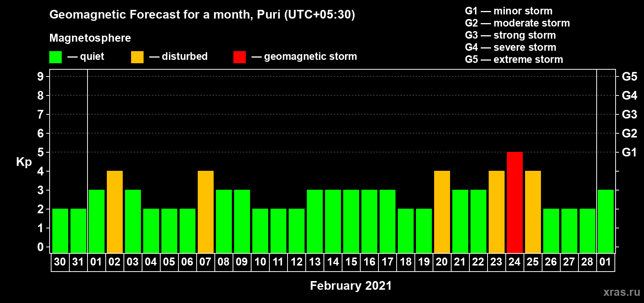Click the 'February 2021' caption
644x303 pixels.
click(x=351, y=286)
